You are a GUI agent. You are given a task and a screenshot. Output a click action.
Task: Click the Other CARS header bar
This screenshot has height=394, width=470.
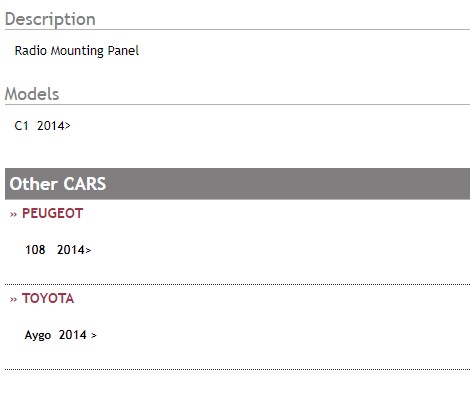(237, 184)
